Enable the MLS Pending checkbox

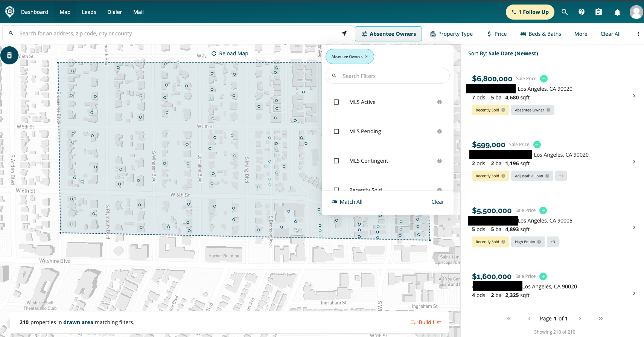(336, 131)
